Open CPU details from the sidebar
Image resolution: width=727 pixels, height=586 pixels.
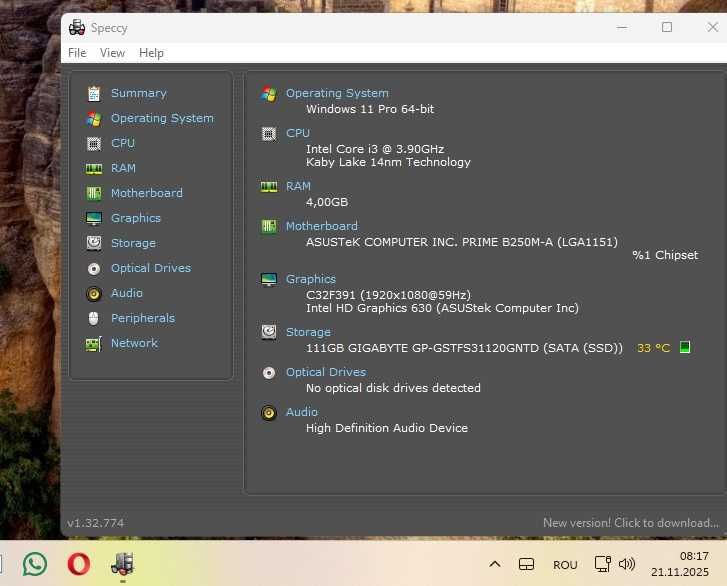[123, 143]
